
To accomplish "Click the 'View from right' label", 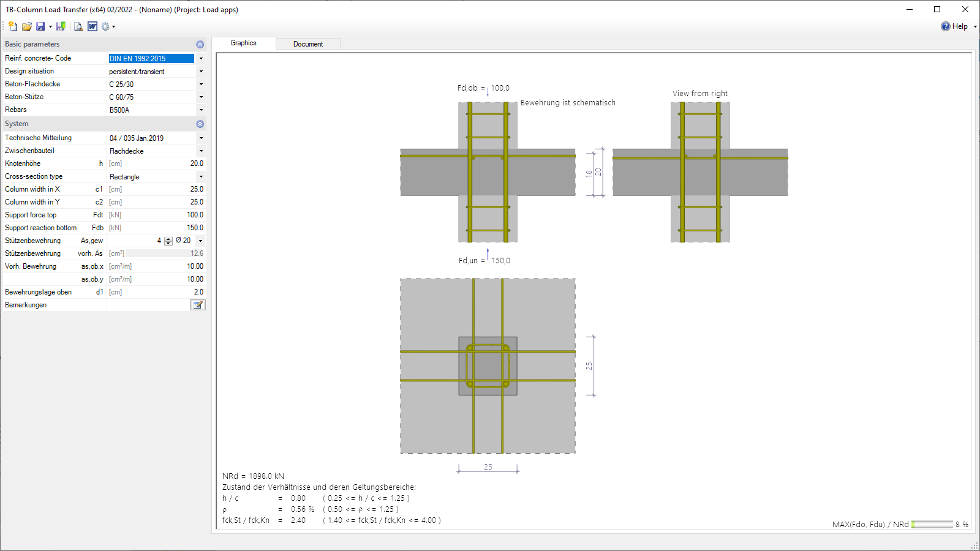I will point(700,94).
